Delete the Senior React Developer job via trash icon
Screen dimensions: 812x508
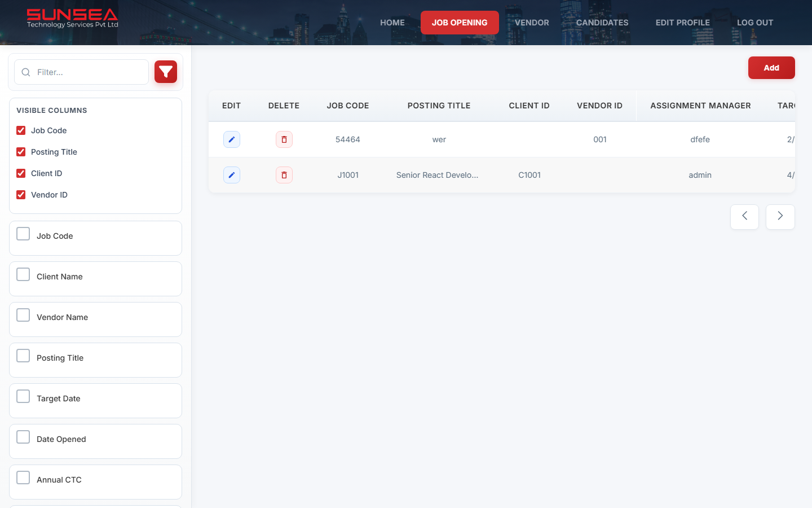pyautogui.click(x=284, y=175)
